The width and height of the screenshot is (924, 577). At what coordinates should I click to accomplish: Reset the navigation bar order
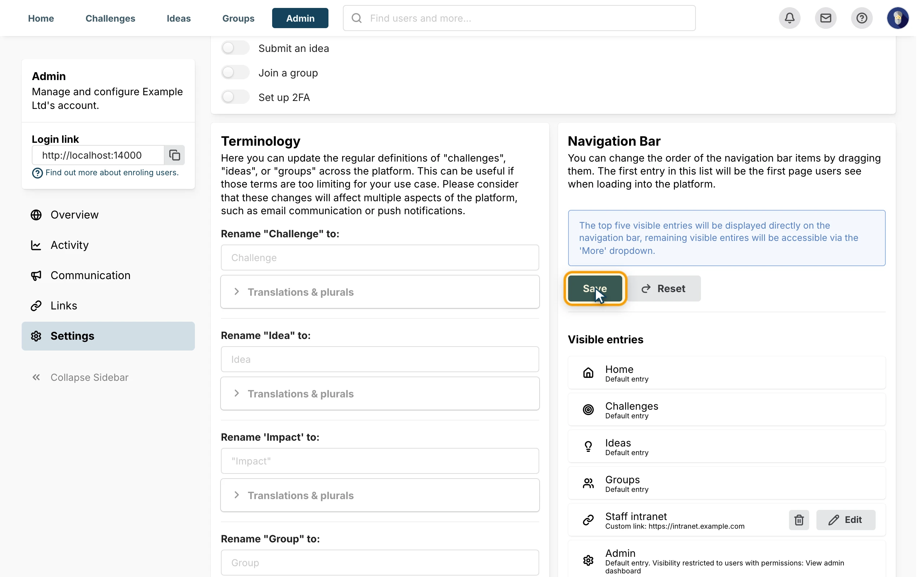pyautogui.click(x=664, y=288)
